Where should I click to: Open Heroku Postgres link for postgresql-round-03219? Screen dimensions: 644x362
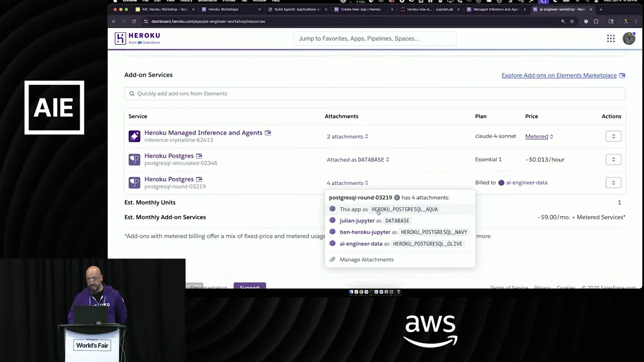tap(169, 179)
